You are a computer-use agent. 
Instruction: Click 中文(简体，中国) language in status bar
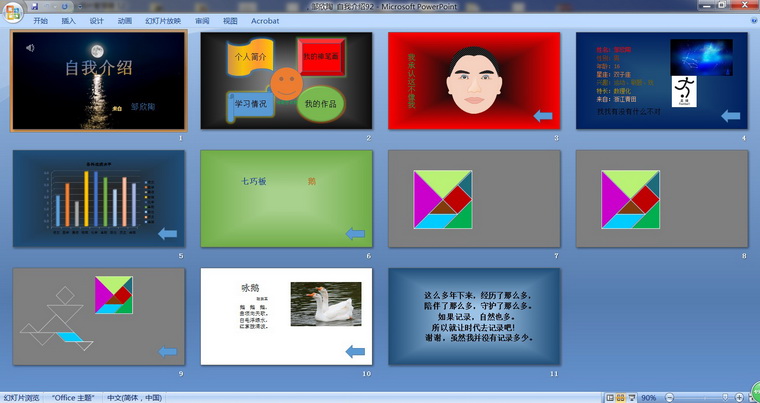135,397
